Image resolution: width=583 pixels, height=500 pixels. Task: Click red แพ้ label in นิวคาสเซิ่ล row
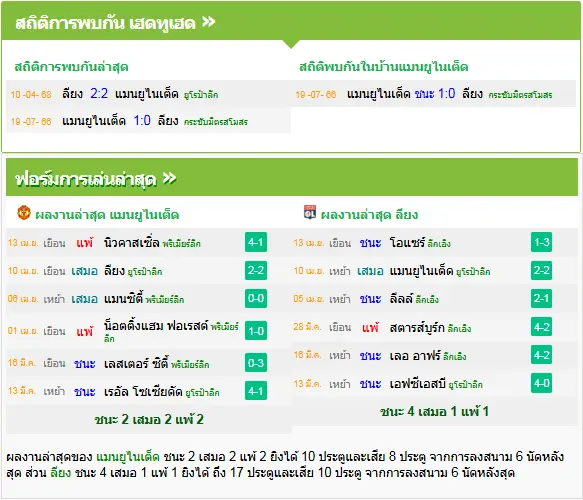pos(85,243)
